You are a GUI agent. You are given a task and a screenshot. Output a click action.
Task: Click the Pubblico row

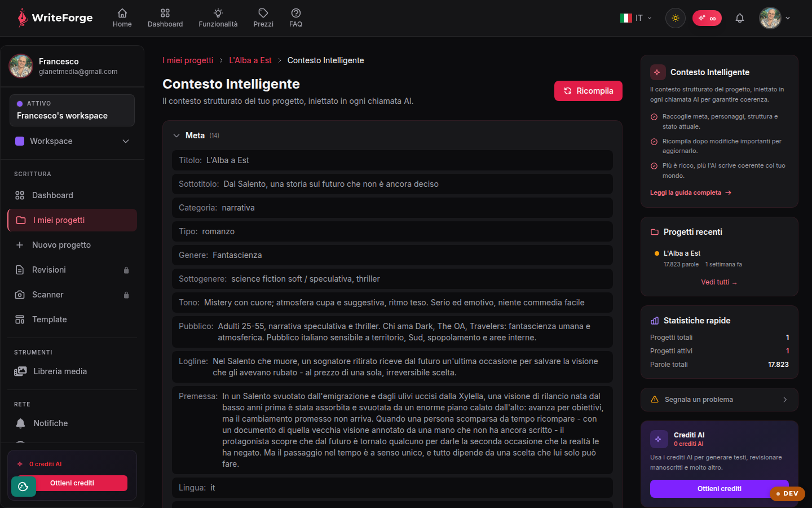click(x=392, y=332)
